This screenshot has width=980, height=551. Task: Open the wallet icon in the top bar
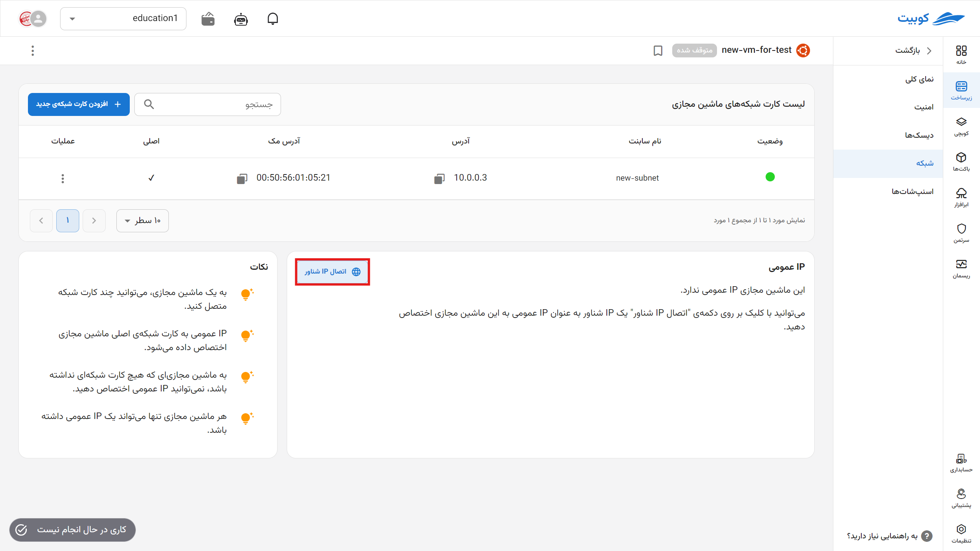point(207,18)
